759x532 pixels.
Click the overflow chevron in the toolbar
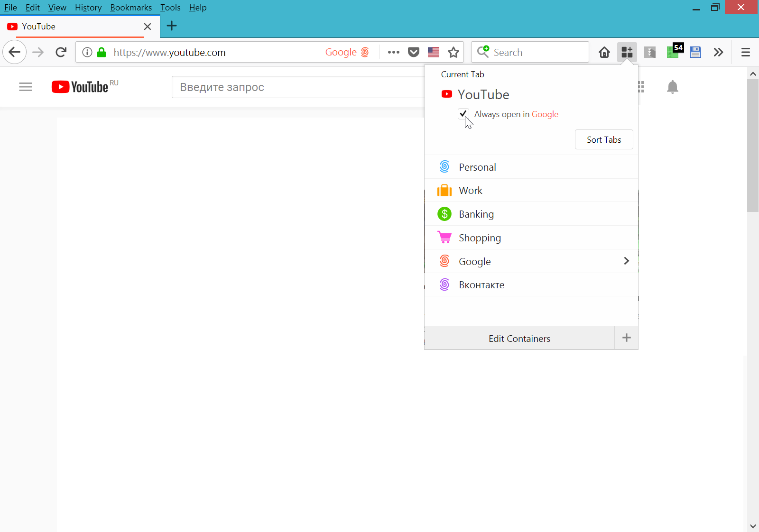coord(718,52)
